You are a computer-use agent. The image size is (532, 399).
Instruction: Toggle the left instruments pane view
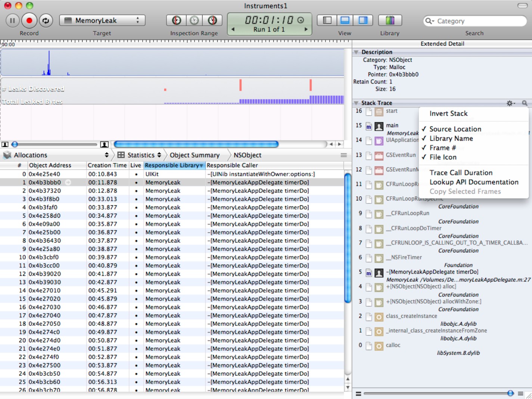pos(327,20)
